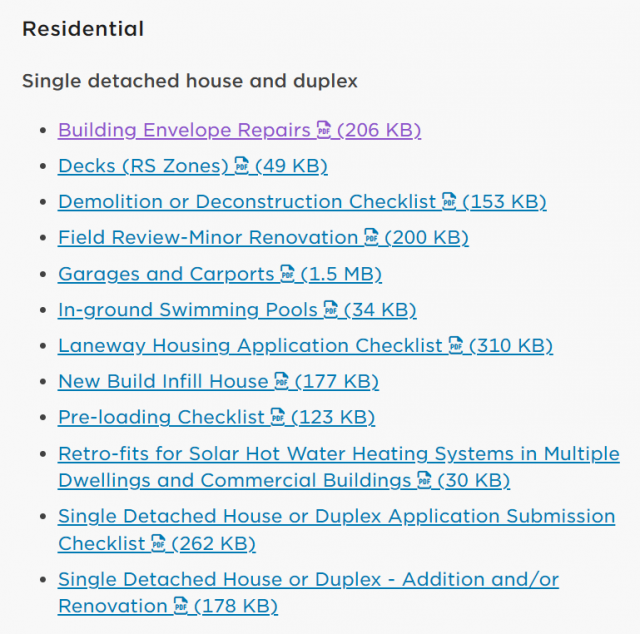The height and width of the screenshot is (634, 640).
Task: Click PDF icon after Demolition or Deconstruction Checklist
Action: coord(449,202)
